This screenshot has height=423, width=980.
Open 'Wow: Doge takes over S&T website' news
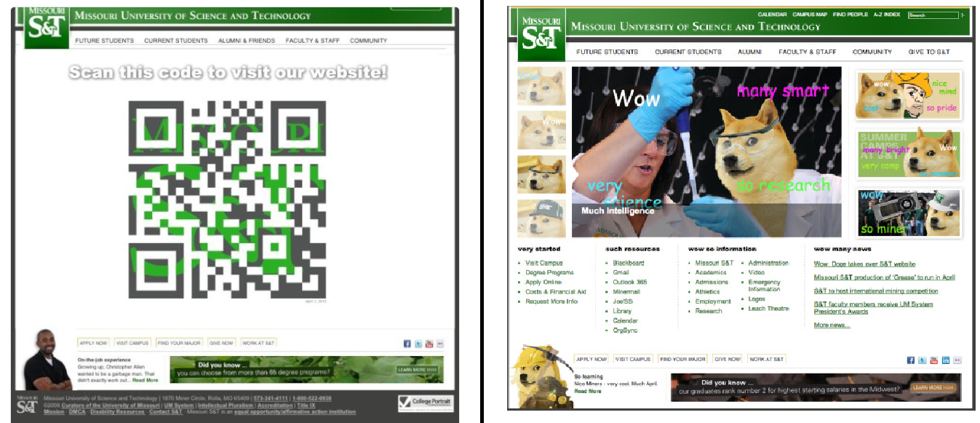click(864, 264)
